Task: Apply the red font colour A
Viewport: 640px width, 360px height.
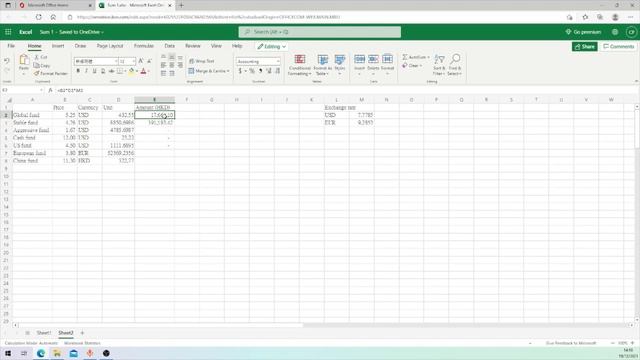Action: (143, 71)
